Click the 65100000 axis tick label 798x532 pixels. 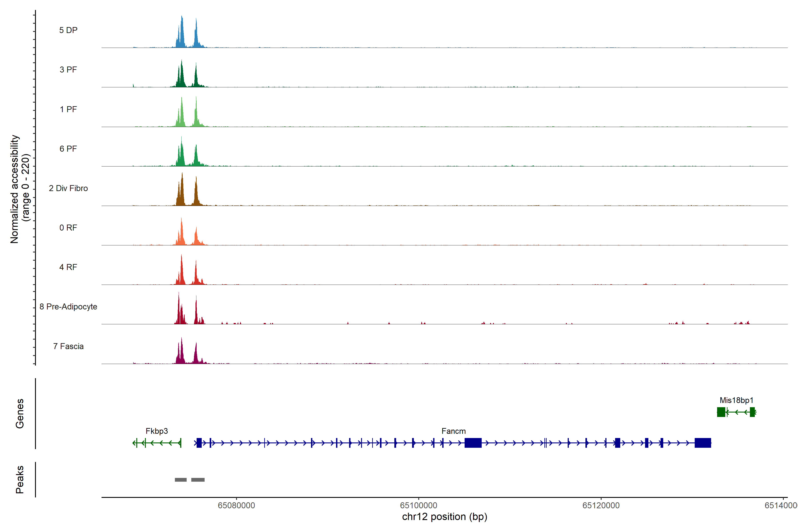click(418, 505)
